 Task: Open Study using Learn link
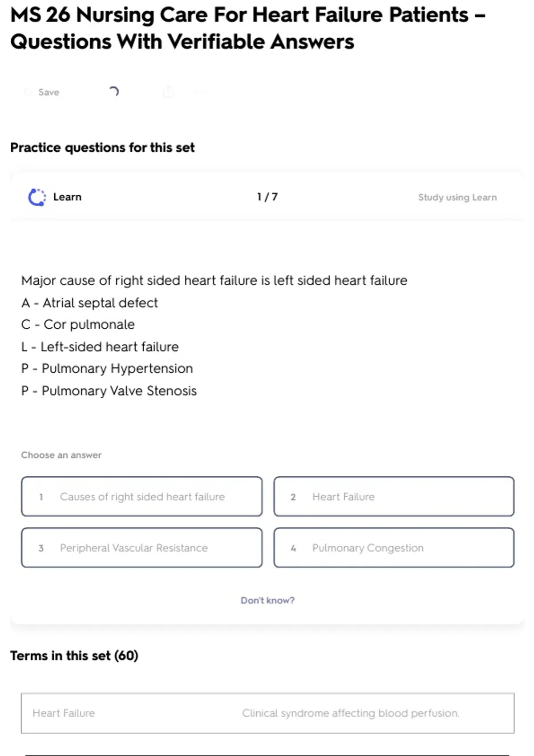click(x=457, y=197)
